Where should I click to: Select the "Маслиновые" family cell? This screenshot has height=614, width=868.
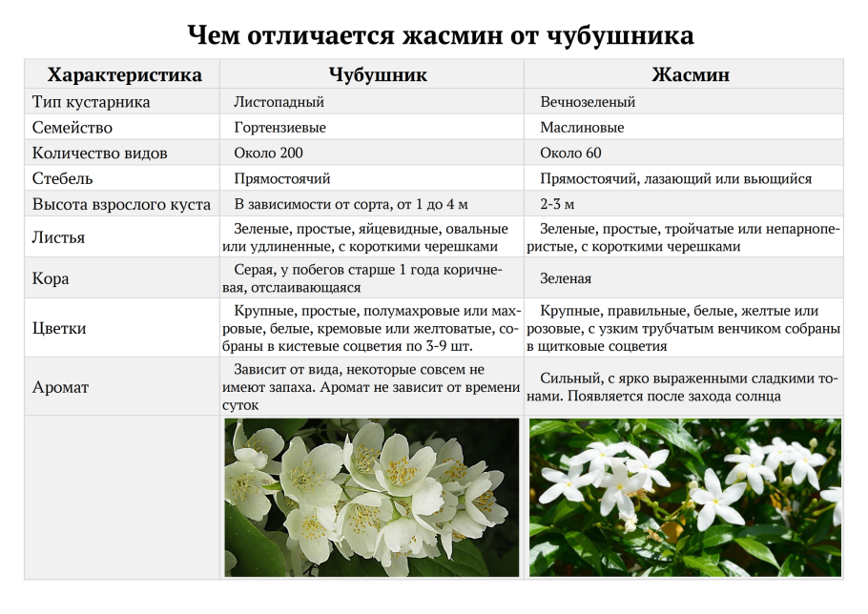click(582, 128)
